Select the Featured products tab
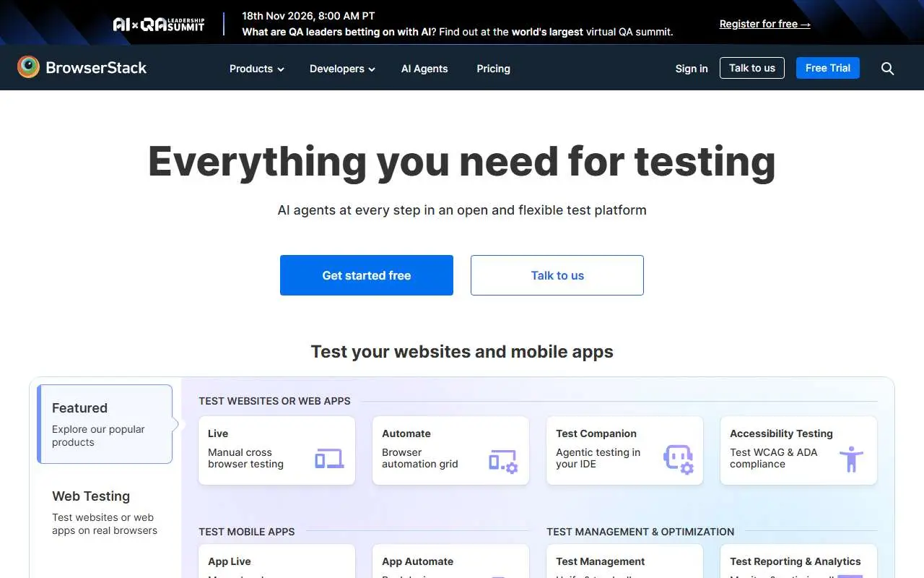Screen dimensions: 924x578 coord(105,424)
